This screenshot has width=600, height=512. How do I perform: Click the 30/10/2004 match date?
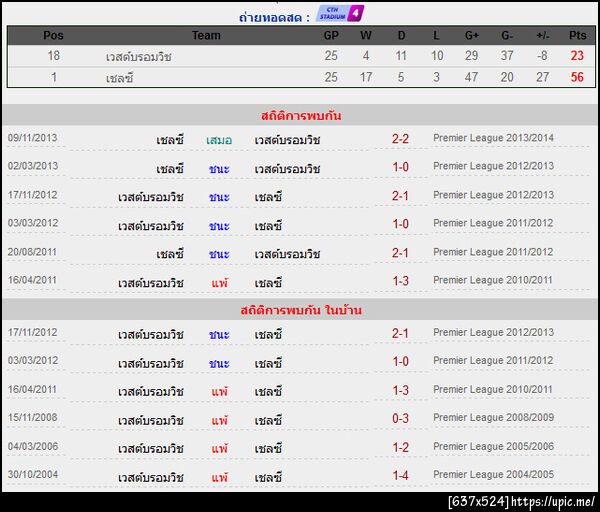33,474
